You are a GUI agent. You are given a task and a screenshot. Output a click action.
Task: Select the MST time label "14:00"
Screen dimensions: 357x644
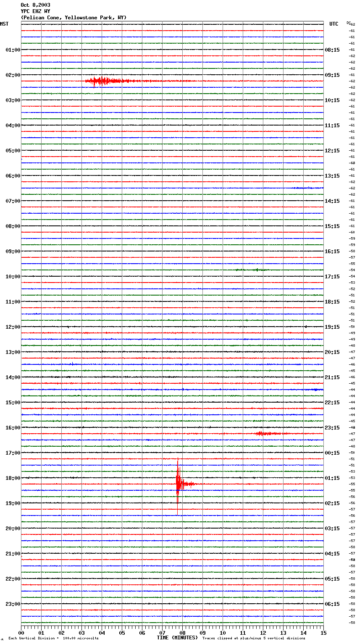[13, 377]
